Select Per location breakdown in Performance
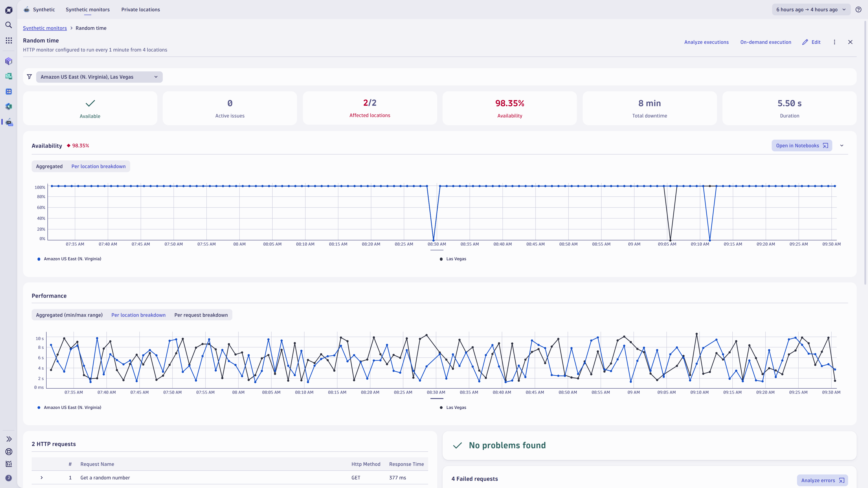The width and height of the screenshot is (868, 488). (x=139, y=315)
